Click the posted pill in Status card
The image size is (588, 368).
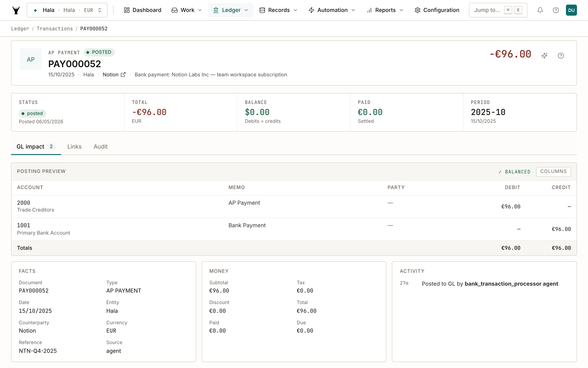click(32, 113)
